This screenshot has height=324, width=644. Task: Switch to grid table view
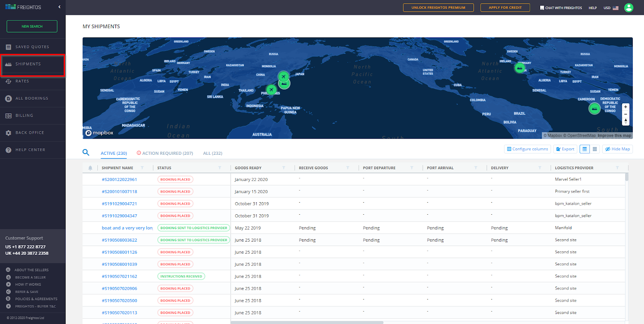click(584, 149)
